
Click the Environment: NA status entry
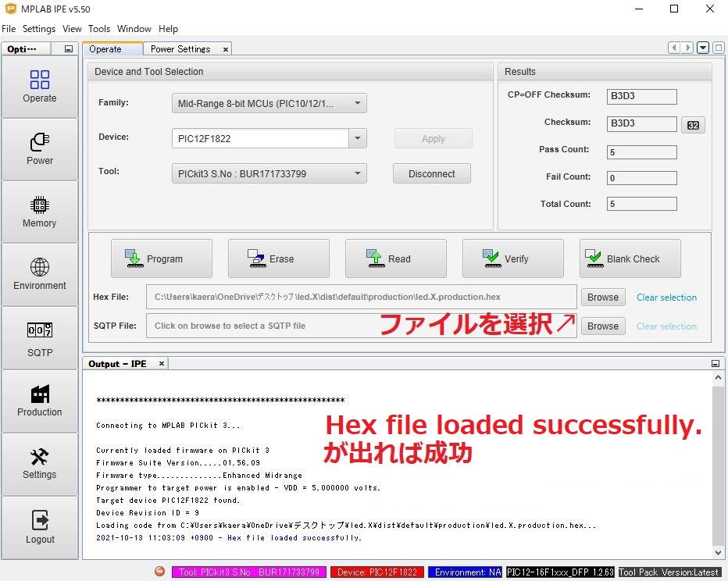pos(466,572)
